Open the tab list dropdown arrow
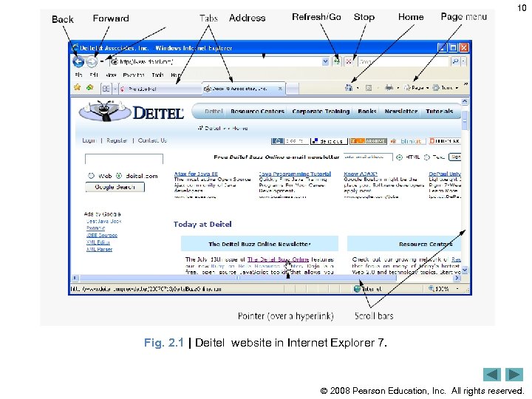 [115, 89]
